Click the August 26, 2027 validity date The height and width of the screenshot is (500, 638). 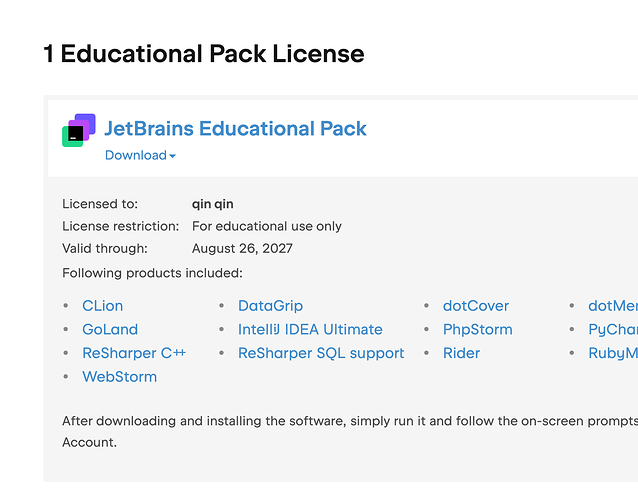point(242,248)
